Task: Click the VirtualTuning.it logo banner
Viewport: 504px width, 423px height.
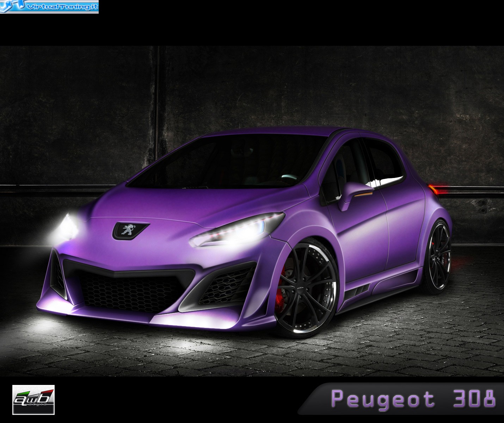Action: tap(49, 7)
